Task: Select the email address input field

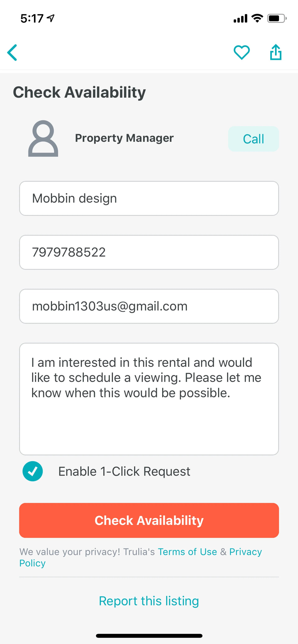Action: pos(149,306)
